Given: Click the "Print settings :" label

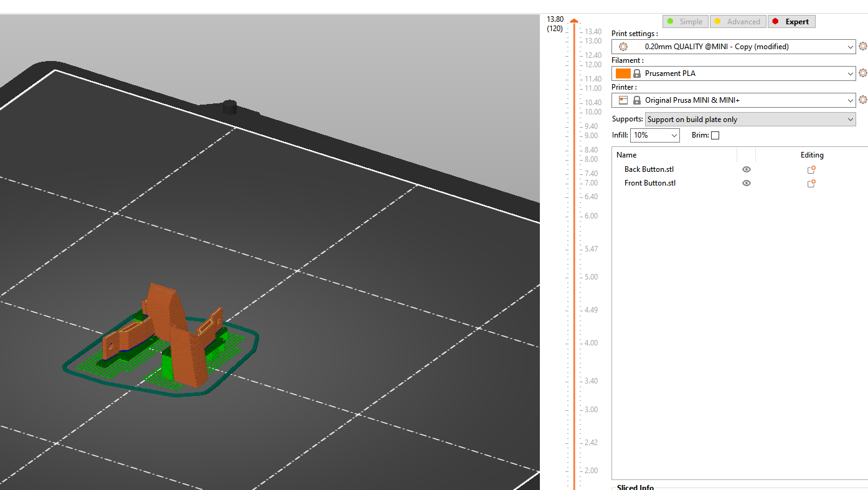Looking at the screenshot, I should (634, 34).
